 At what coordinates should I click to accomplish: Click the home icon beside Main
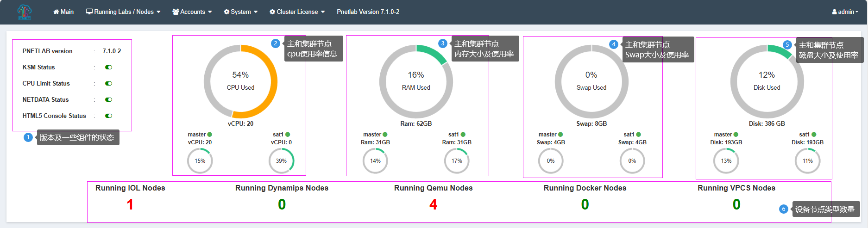(56, 12)
